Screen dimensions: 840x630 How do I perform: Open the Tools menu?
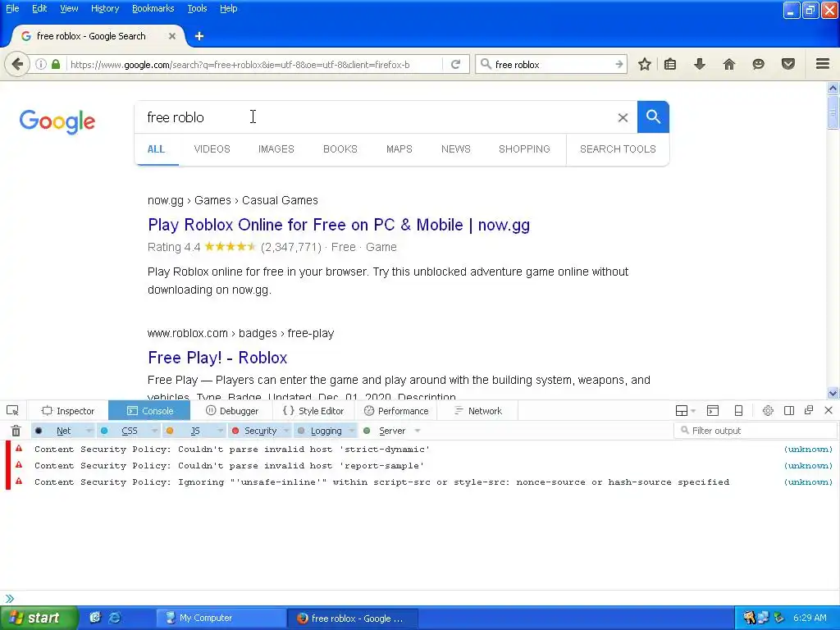[197, 8]
